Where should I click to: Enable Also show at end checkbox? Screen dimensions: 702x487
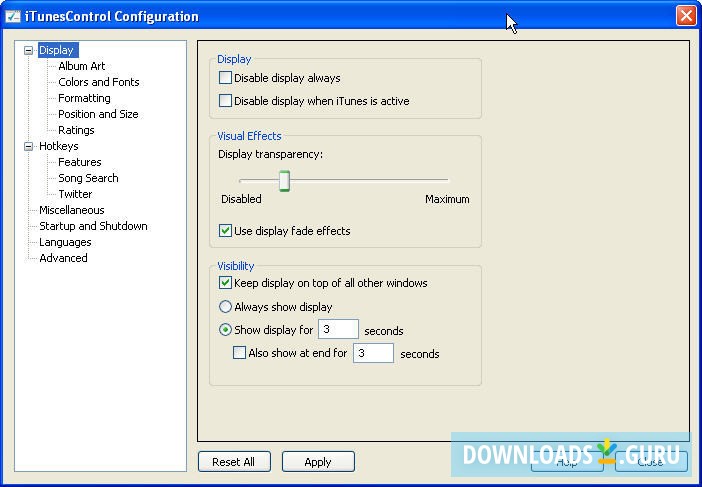tap(240, 353)
